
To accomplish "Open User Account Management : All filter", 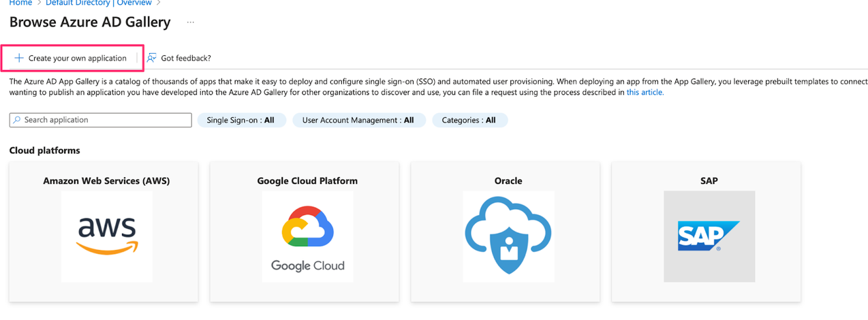I will [x=359, y=120].
